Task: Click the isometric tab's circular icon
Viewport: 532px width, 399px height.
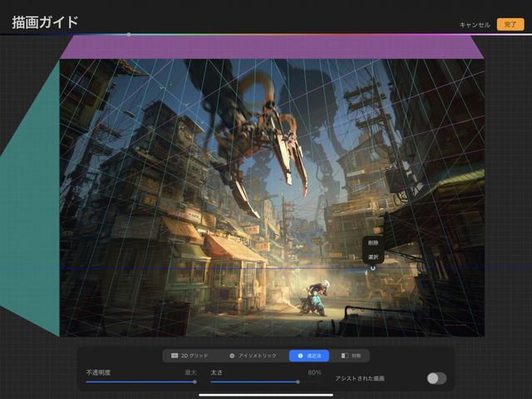Action: [232, 356]
